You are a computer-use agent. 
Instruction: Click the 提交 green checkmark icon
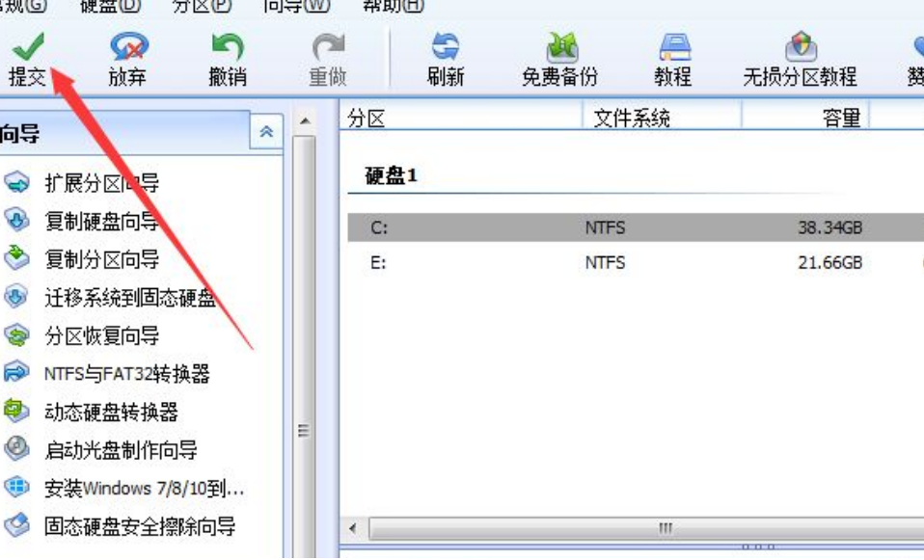pos(28,46)
